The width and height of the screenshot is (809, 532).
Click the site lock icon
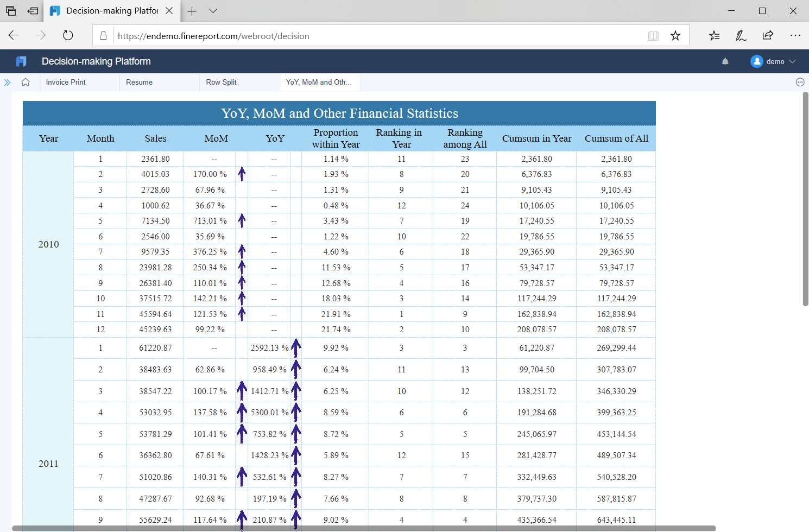coord(103,36)
